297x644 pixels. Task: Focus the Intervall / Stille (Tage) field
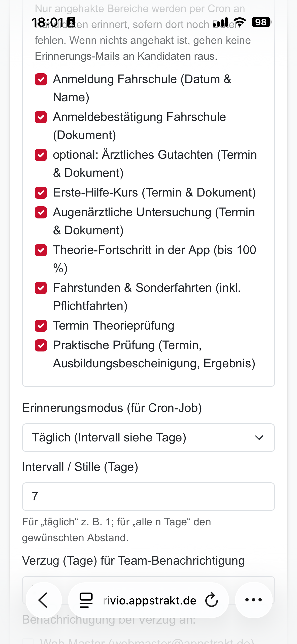148,497
